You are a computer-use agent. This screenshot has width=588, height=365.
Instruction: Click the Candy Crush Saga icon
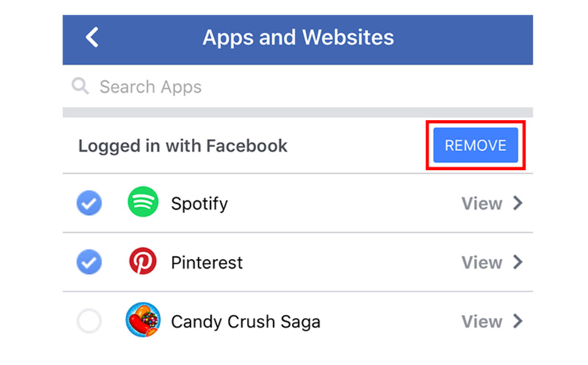coord(143,322)
